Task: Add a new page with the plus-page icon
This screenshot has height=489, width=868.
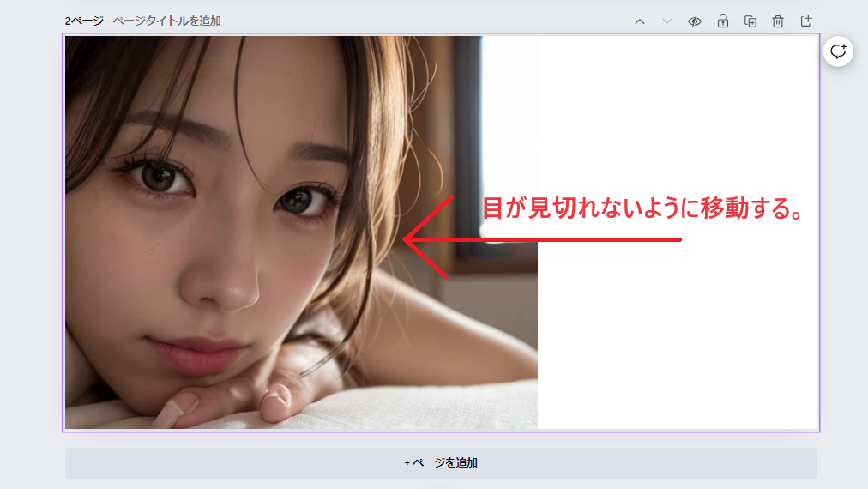Action: [806, 21]
